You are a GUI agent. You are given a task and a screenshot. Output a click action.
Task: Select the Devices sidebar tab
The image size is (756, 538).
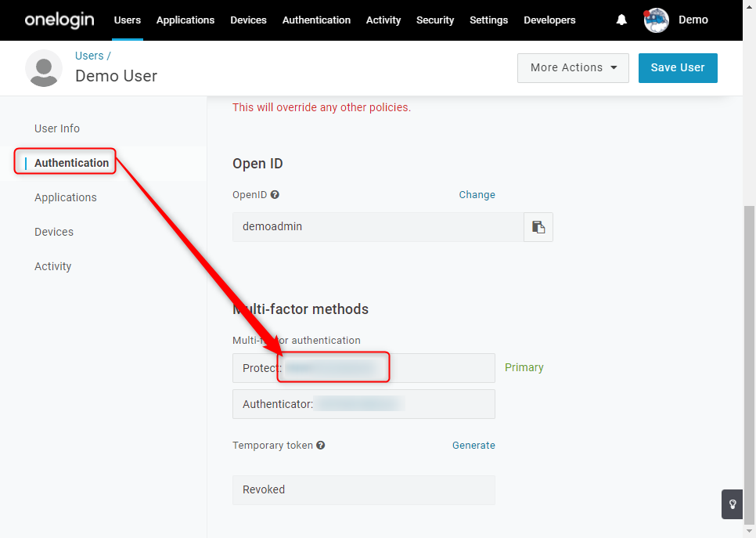click(54, 232)
